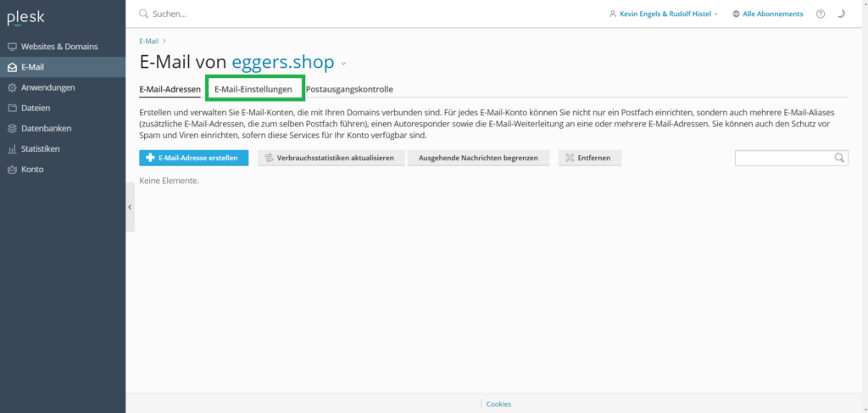This screenshot has height=413, width=868.
Task: Switch to E-Mail-Einstellungen tab
Action: tap(254, 89)
